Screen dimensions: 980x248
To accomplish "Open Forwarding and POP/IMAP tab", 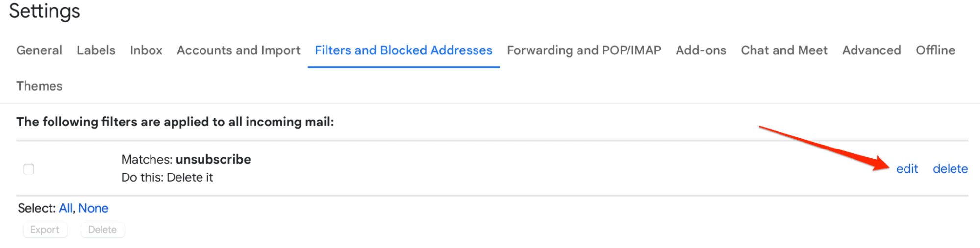I will [x=584, y=50].
